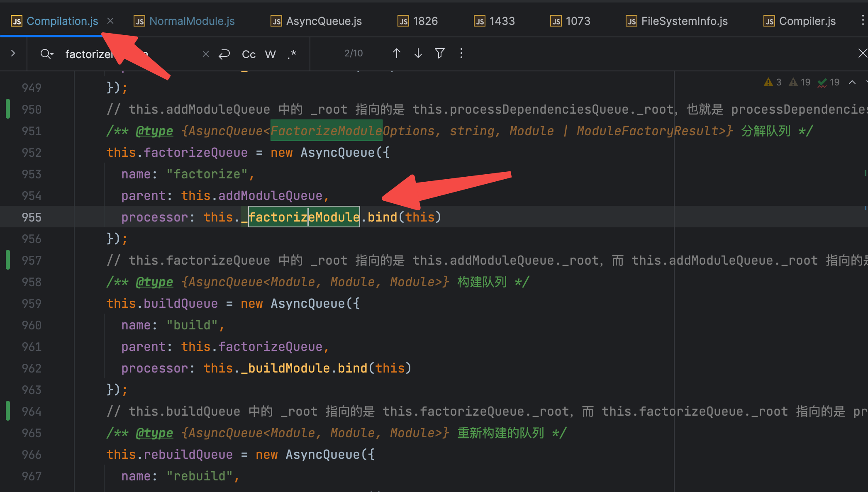
Task: Open the filter search results icon
Action: [x=439, y=54]
